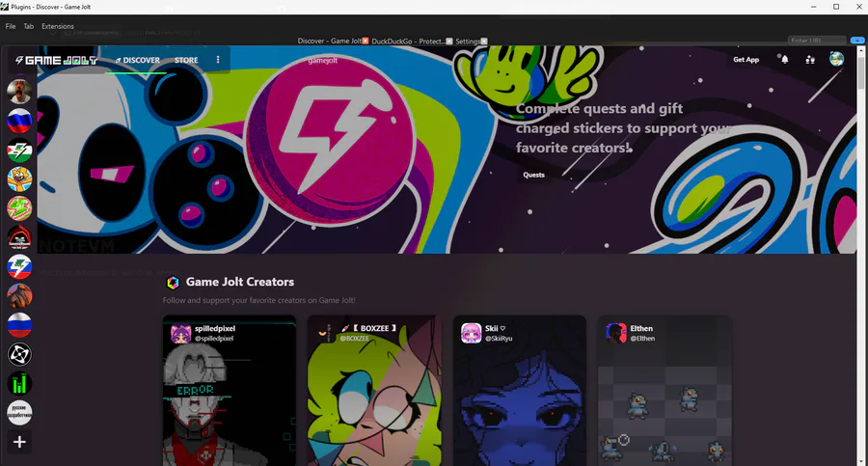Open the Russian flag community above pinwheel icon

pos(19,325)
